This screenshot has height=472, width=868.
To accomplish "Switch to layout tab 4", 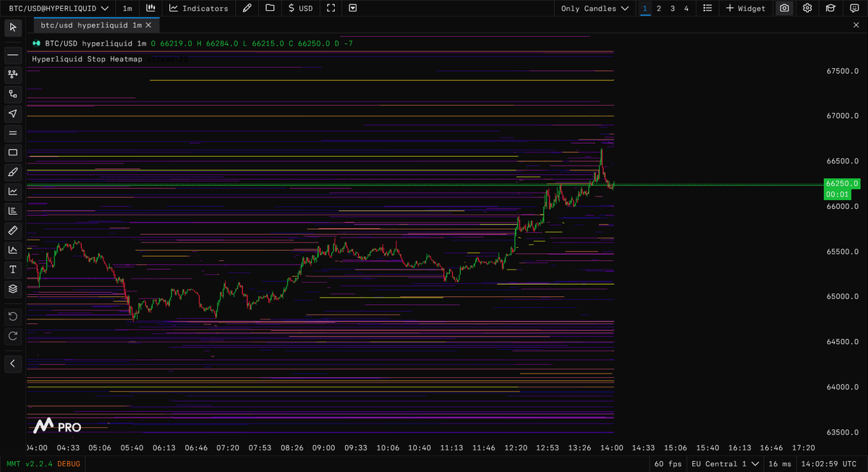I will click(x=686, y=9).
